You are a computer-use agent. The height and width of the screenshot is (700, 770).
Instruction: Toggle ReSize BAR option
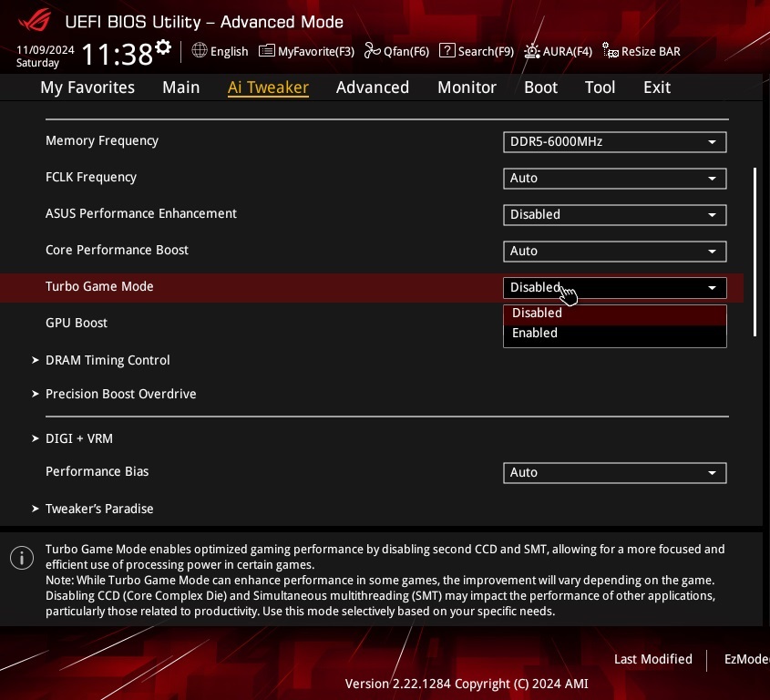pyautogui.click(x=651, y=51)
